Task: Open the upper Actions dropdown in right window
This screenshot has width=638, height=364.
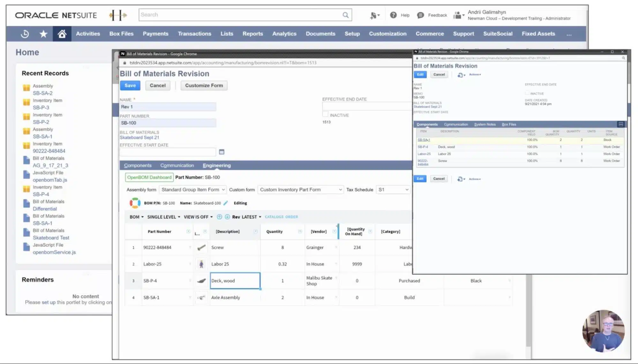Action: click(x=475, y=75)
